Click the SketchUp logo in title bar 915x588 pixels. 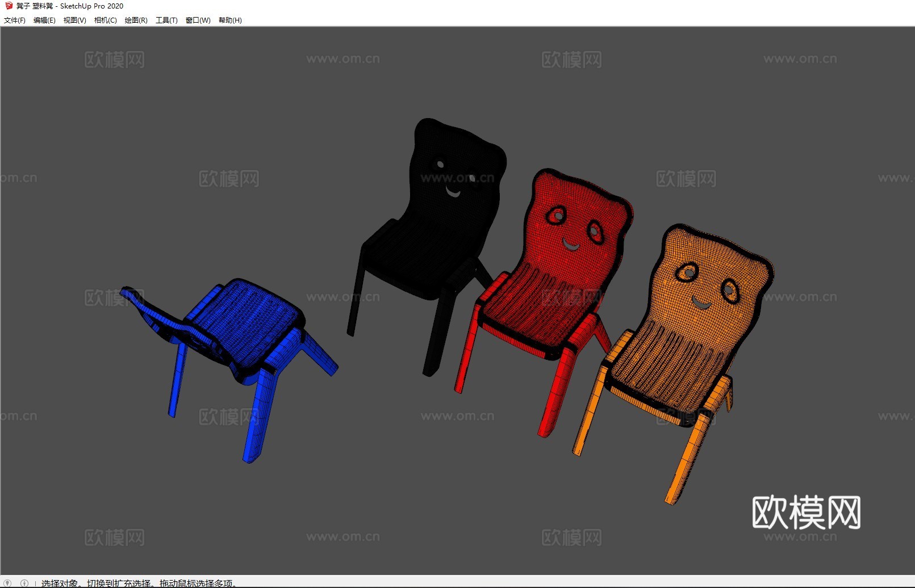point(9,6)
